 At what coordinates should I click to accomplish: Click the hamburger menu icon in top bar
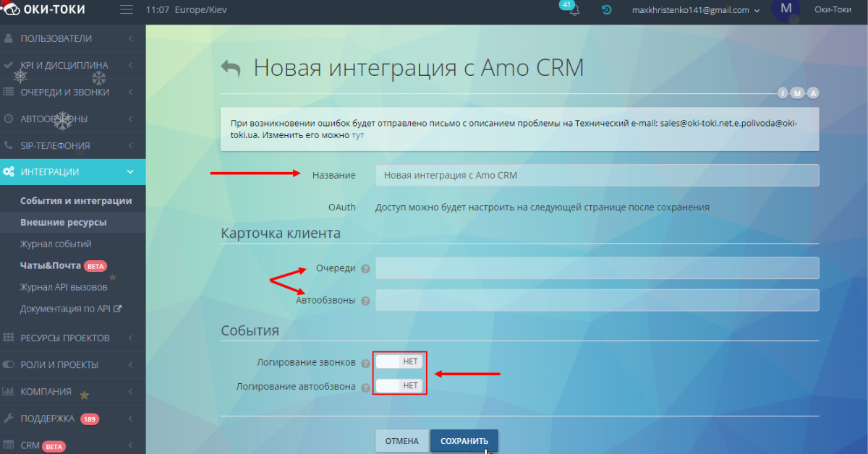click(x=126, y=10)
